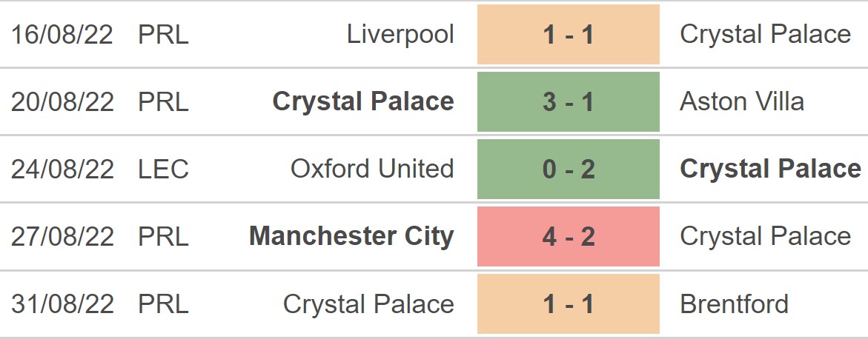Image resolution: width=868 pixels, height=339 pixels.
Task: Select Crystal Palace in Manchester City row
Action: 765,236
